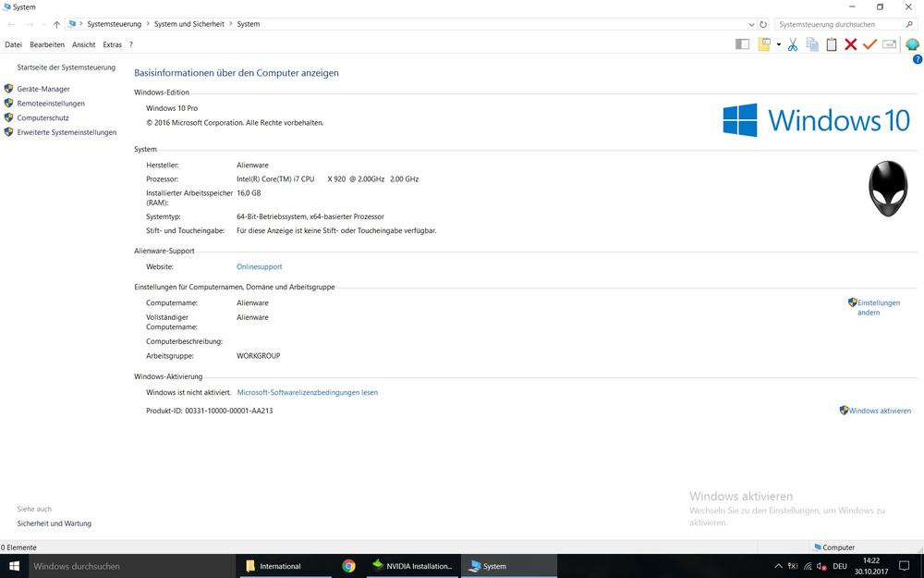Open the blue help question mark icon

(918, 59)
